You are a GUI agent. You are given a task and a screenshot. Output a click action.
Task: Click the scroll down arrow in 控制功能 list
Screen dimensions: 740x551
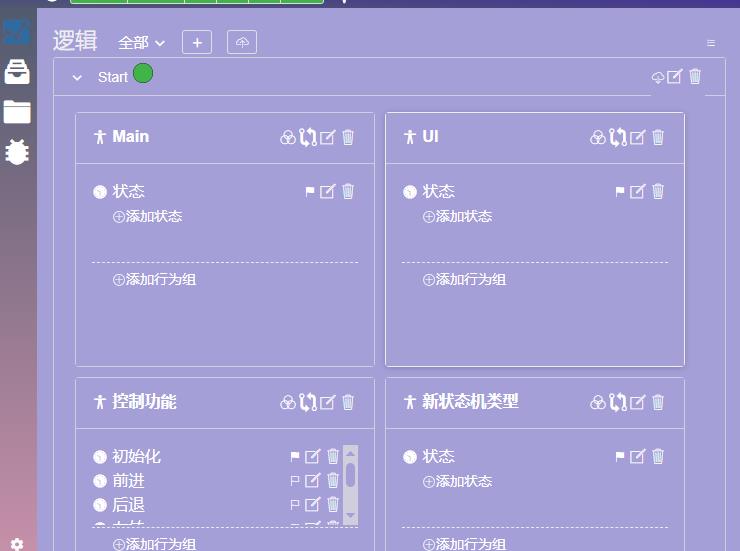point(350,516)
